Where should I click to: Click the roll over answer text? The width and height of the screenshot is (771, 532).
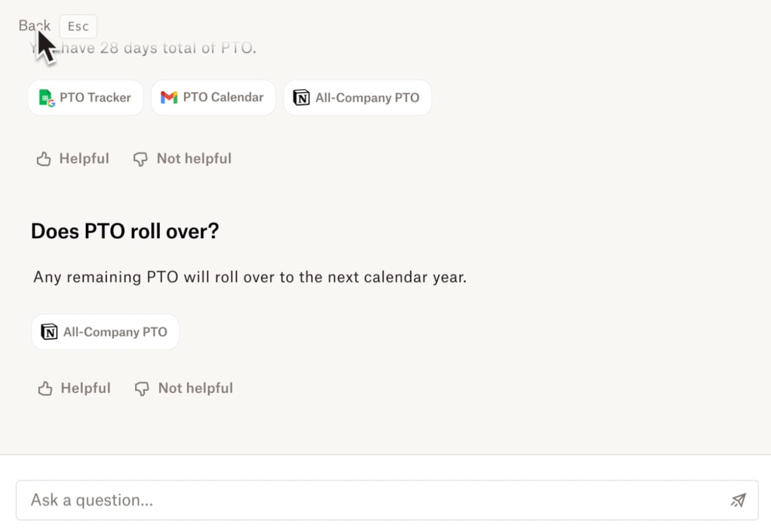tap(250, 277)
